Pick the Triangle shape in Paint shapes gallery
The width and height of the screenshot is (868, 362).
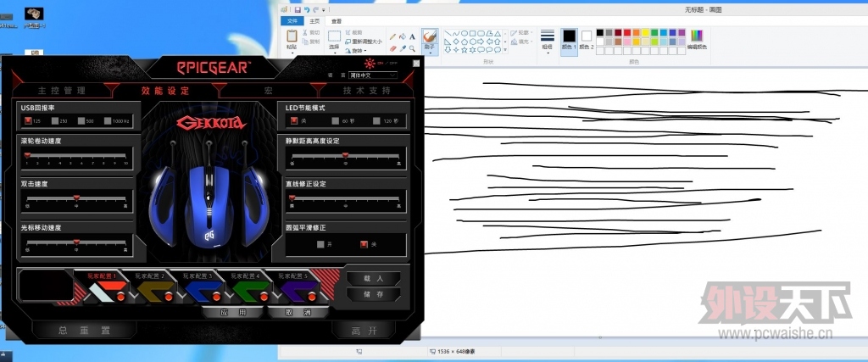pyautogui.click(x=497, y=33)
